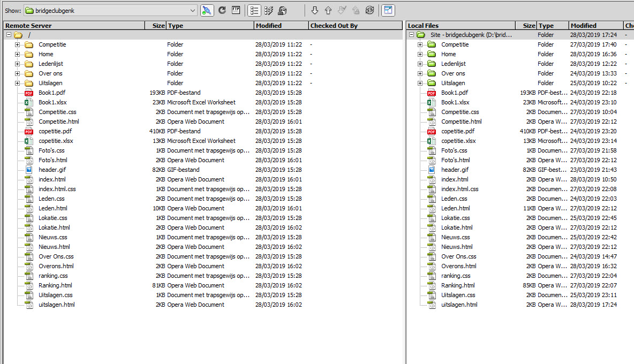Select remote file header.gif
The width and height of the screenshot is (634, 364).
tap(52, 170)
